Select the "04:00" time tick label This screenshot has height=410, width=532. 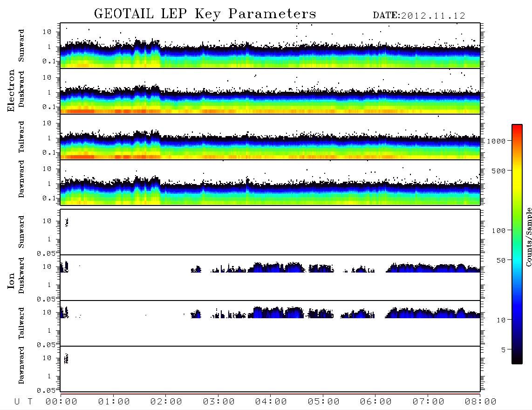point(271,402)
